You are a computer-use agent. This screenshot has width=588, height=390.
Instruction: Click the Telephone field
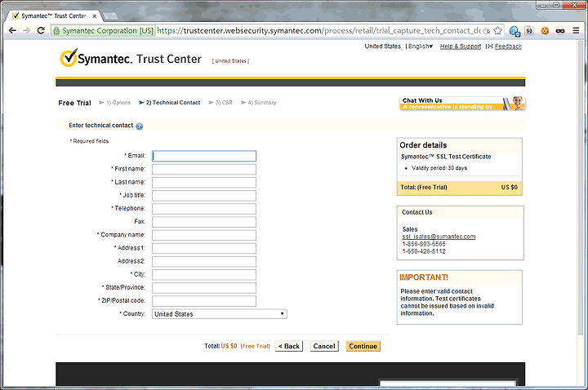(x=204, y=209)
